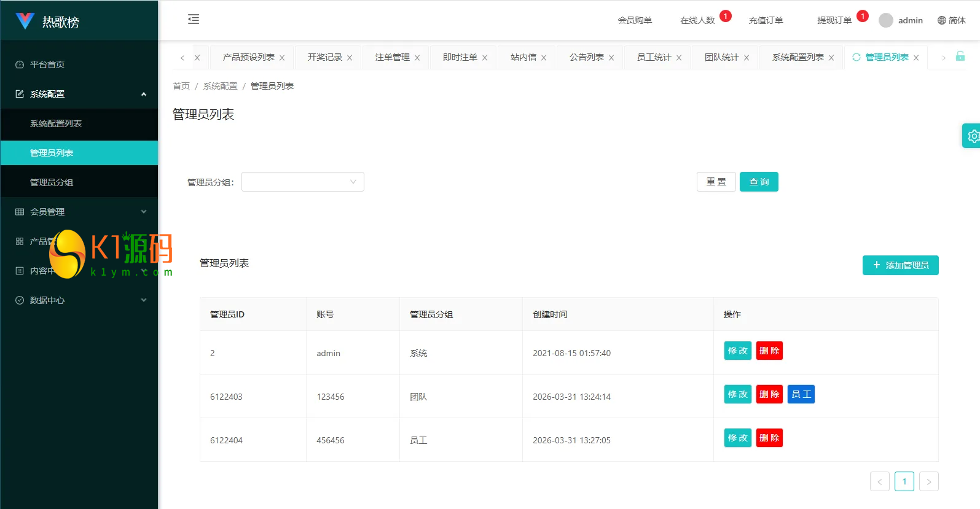
Task: Click the sidebar collapse menu icon
Action: click(x=194, y=19)
